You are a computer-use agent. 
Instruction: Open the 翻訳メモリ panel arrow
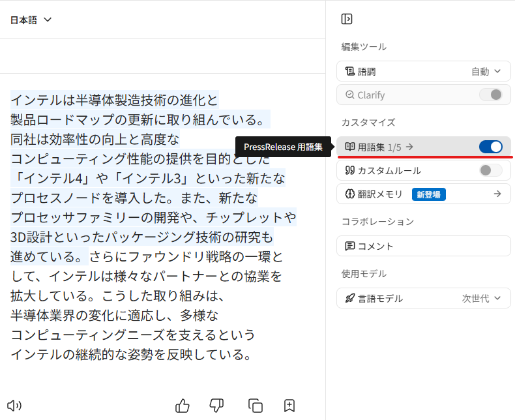(x=497, y=194)
